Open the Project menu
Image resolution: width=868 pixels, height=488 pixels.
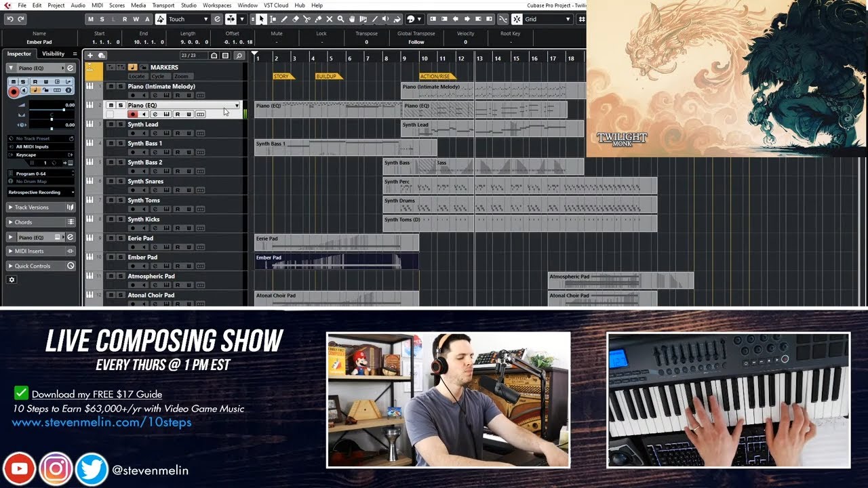[x=56, y=5]
